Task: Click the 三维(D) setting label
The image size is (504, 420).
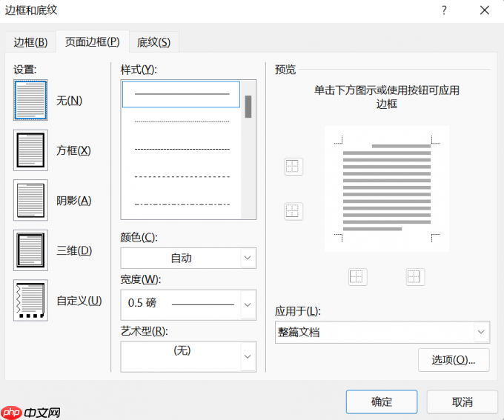Action: [74, 250]
